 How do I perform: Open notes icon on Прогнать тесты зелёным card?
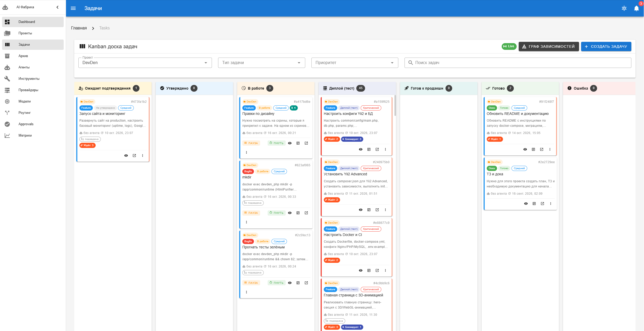pyautogui.click(x=298, y=283)
